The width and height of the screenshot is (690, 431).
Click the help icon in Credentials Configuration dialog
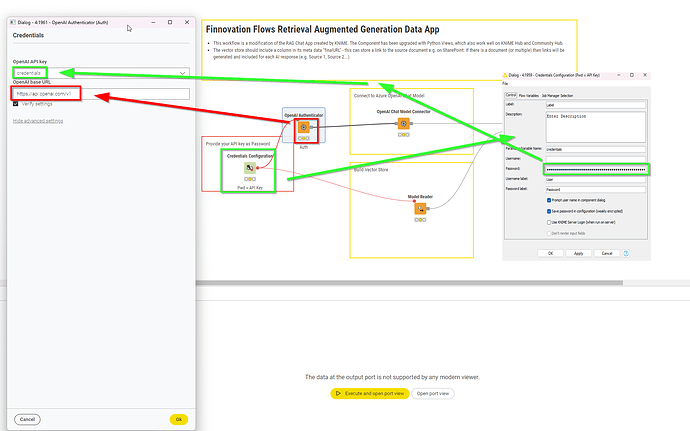626,253
